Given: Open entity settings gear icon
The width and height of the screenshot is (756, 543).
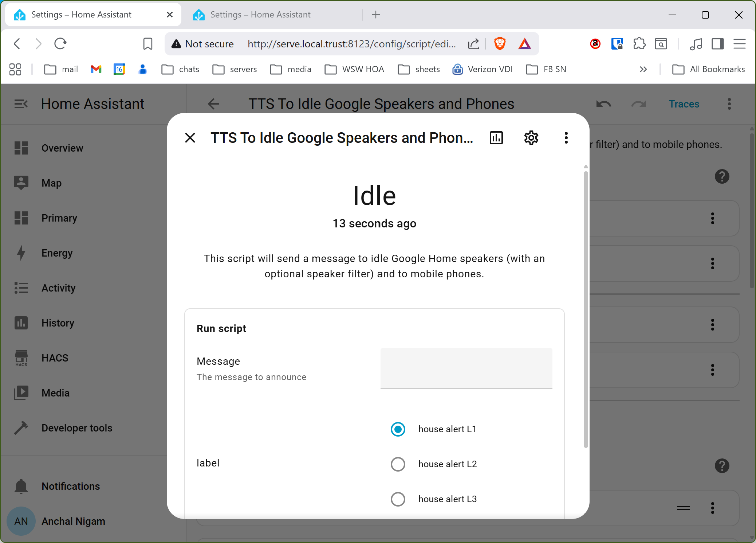Looking at the screenshot, I should pos(531,138).
